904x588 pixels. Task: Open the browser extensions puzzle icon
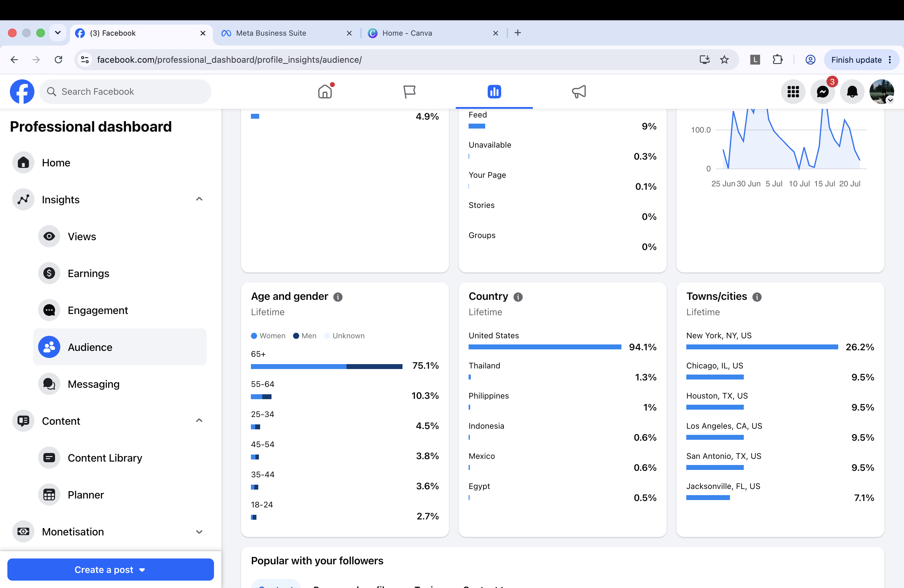(778, 60)
